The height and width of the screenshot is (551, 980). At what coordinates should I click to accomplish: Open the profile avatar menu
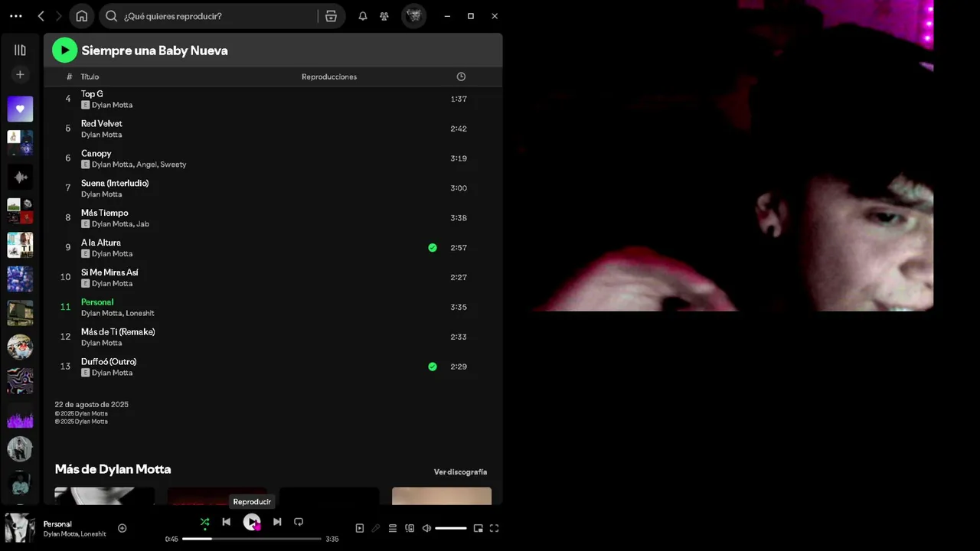click(414, 15)
